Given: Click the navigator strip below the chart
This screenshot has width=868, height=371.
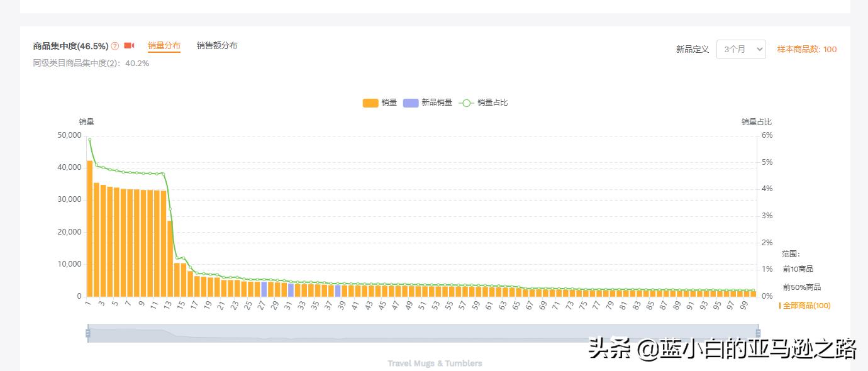Looking at the screenshot, I should click(421, 332).
